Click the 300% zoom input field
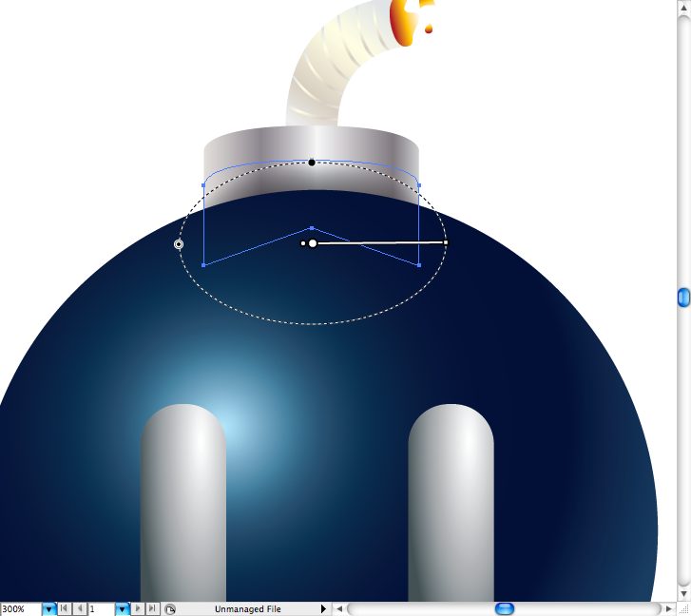 tap(20, 608)
